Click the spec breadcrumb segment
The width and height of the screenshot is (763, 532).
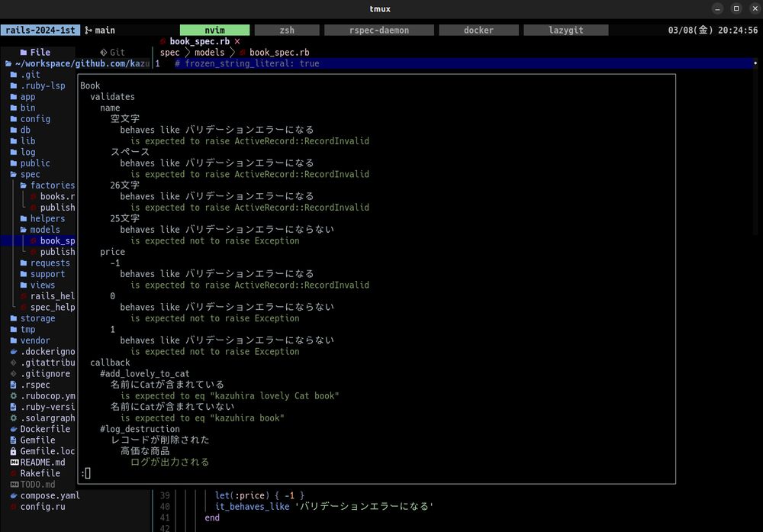[170, 52]
